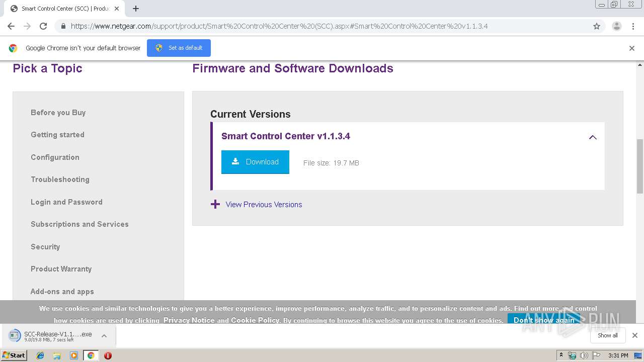Click the 3:31 PM clock
The image size is (644, 362).
click(618, 355)
